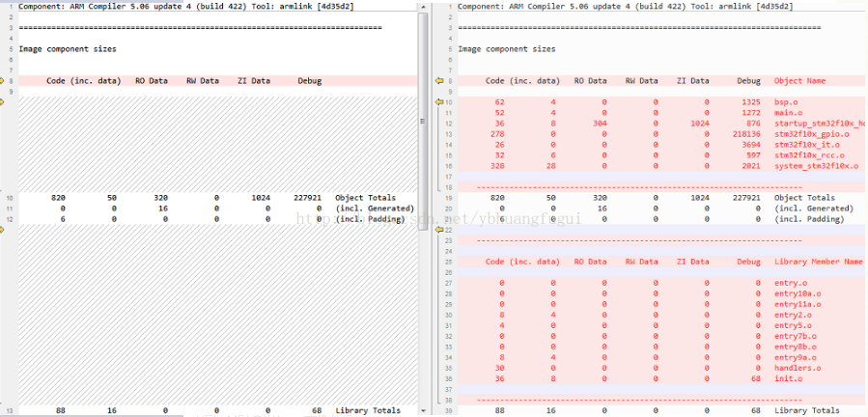
Task: Select the entry.o library row
Action: tap(661, 284)
